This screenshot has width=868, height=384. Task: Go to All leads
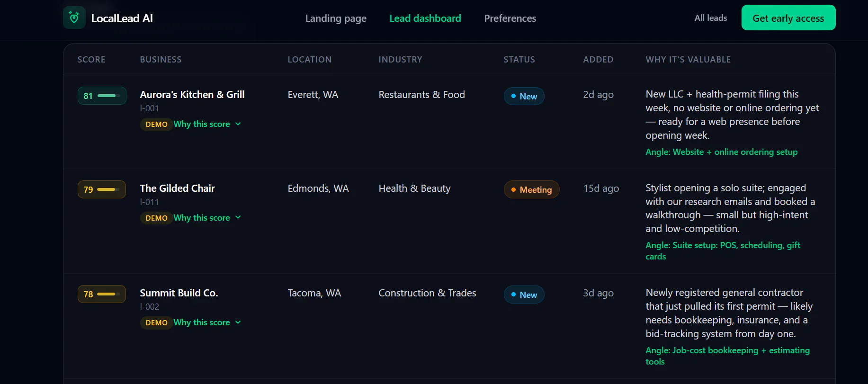711,18
